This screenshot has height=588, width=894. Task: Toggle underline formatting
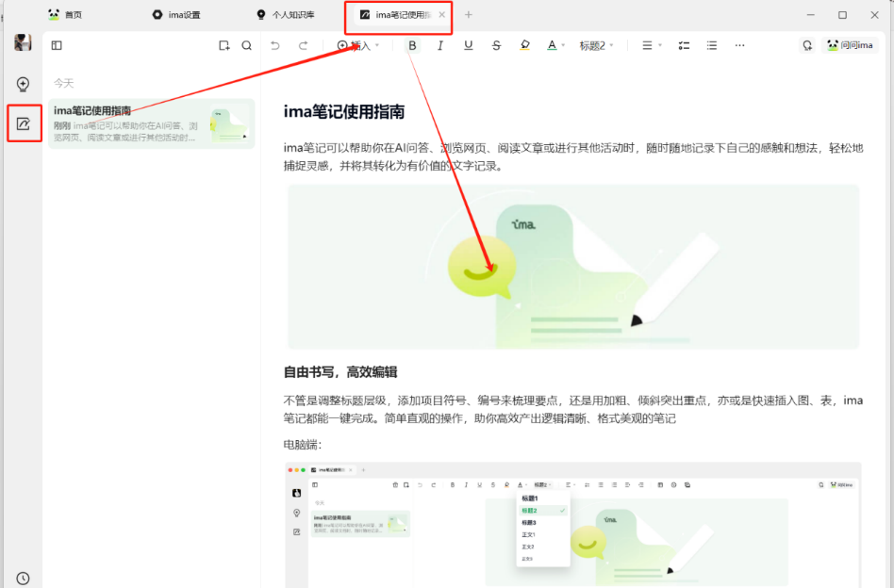(x=468, y=45)
